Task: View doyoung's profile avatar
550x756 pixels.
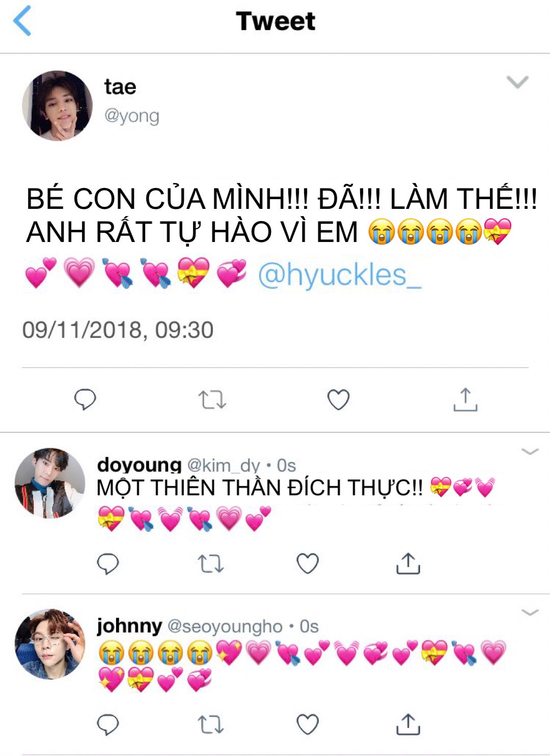Action: pyautogui.click(x=50, y=483)
